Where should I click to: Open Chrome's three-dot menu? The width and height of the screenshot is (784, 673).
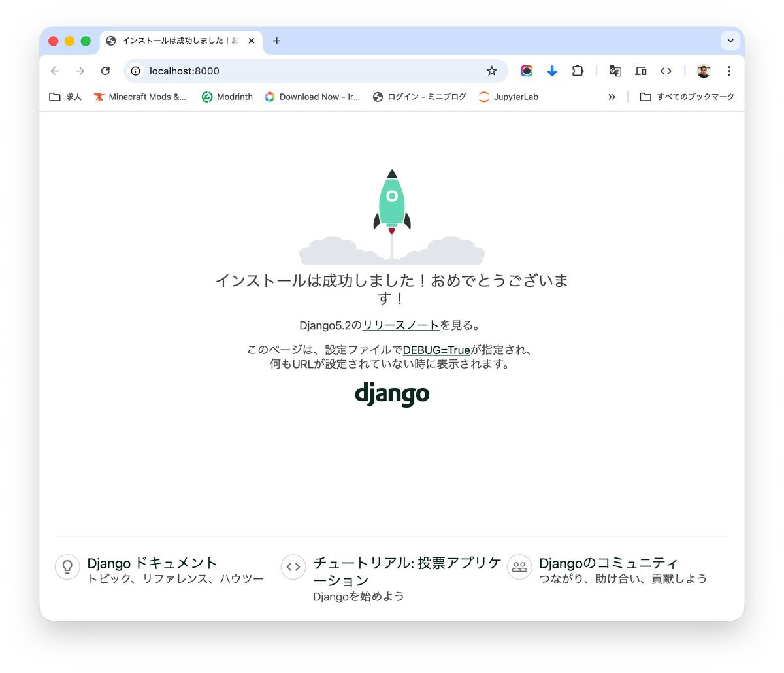[729, 71]
